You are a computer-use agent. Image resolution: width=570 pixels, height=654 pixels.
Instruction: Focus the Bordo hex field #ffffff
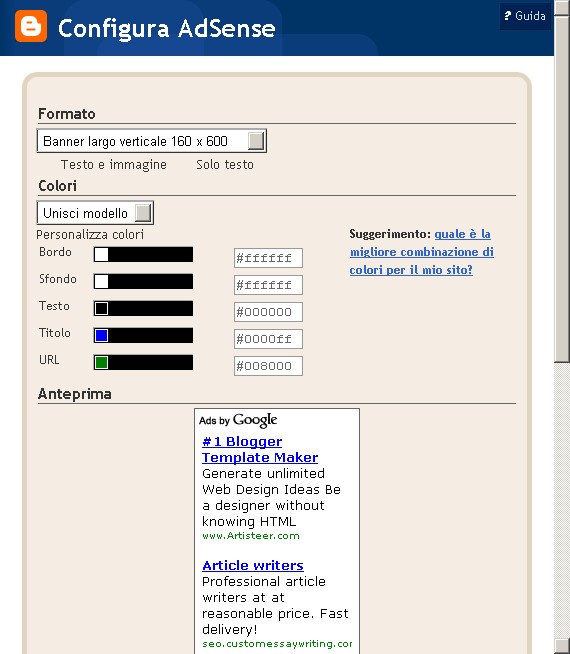(268, 258)
